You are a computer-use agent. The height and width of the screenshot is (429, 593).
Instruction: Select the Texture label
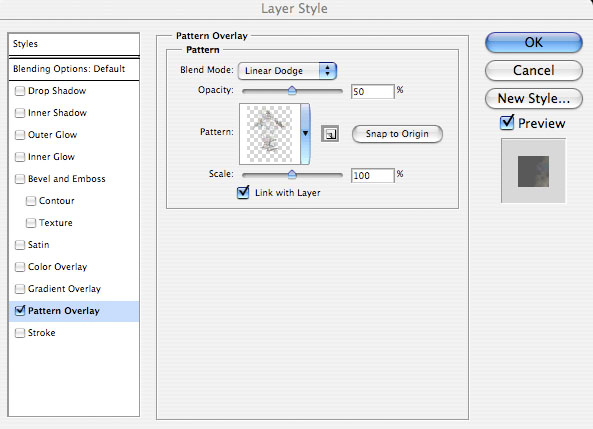coord(56,223)
